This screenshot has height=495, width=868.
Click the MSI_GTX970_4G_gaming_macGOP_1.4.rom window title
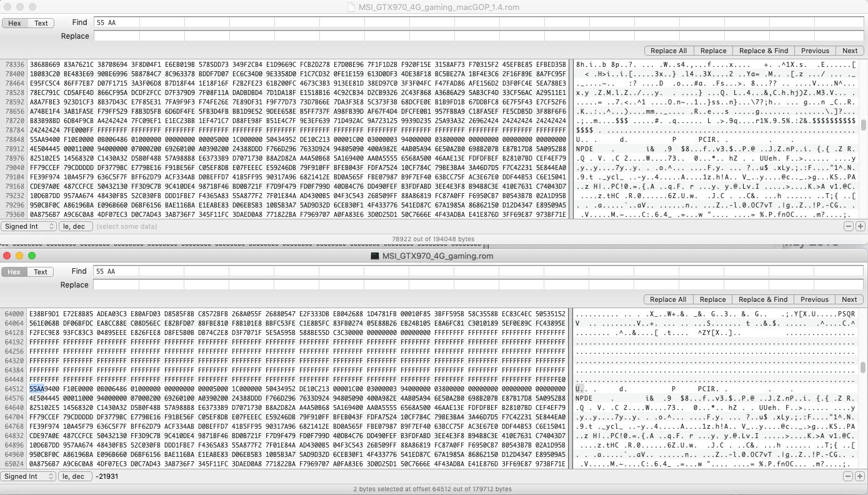[x=439, y=7]
